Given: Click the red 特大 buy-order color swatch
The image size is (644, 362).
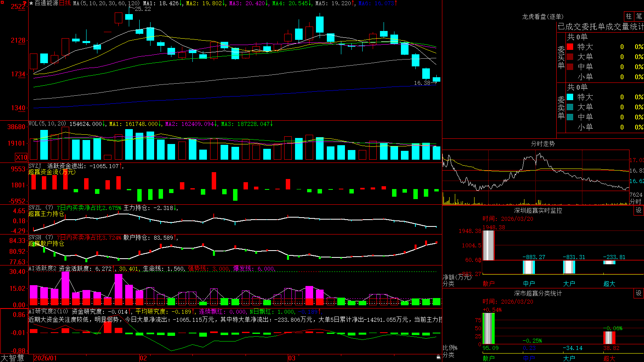Looking at the screenshot, I should point(570,47).
